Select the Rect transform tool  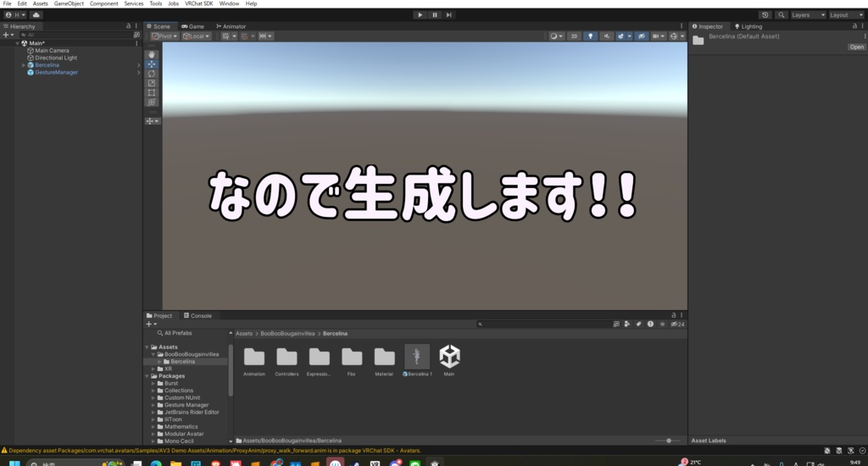pyautogui.click(x=151, y=92)
